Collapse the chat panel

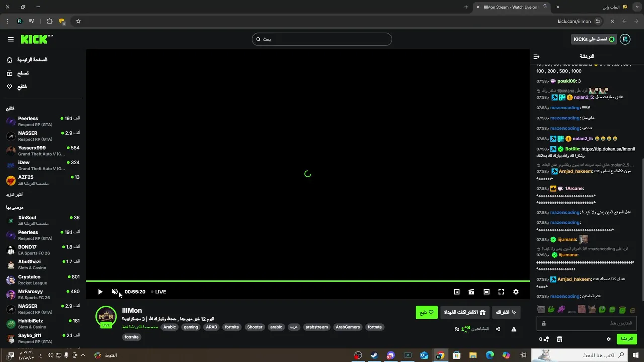pos(536,56)
